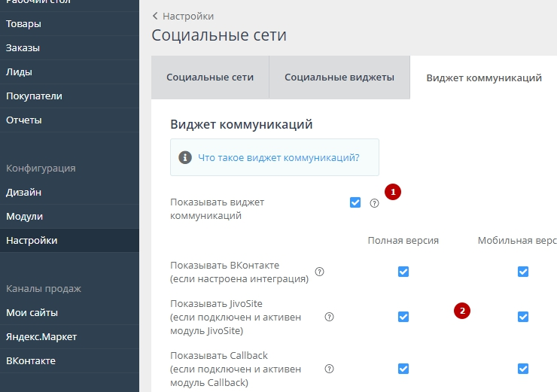Toggle the Показывать виджет коммуникаций checkbox
The width and height of the screenshot is (557, 392).
click(x=355, y=202)
